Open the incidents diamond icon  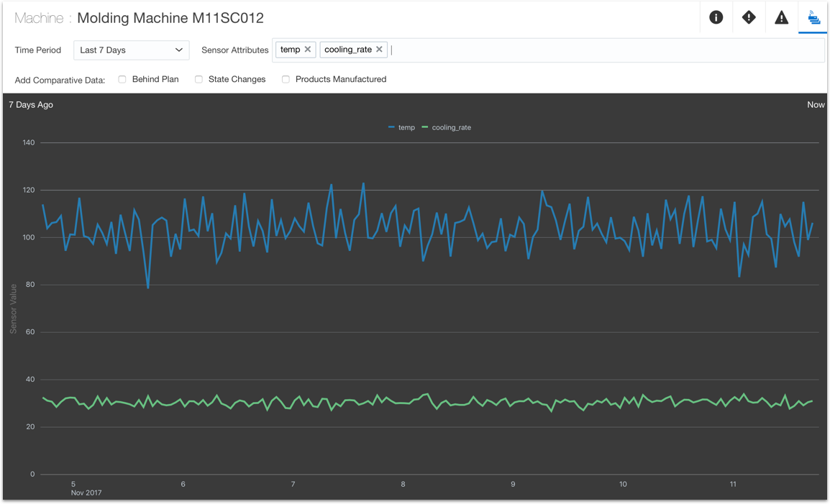click(749, 17)
